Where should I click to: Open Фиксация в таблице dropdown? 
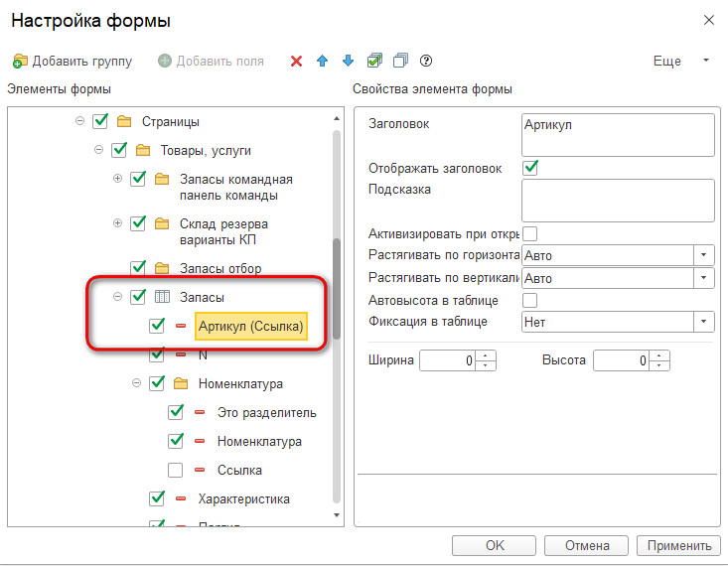[703, 322]
